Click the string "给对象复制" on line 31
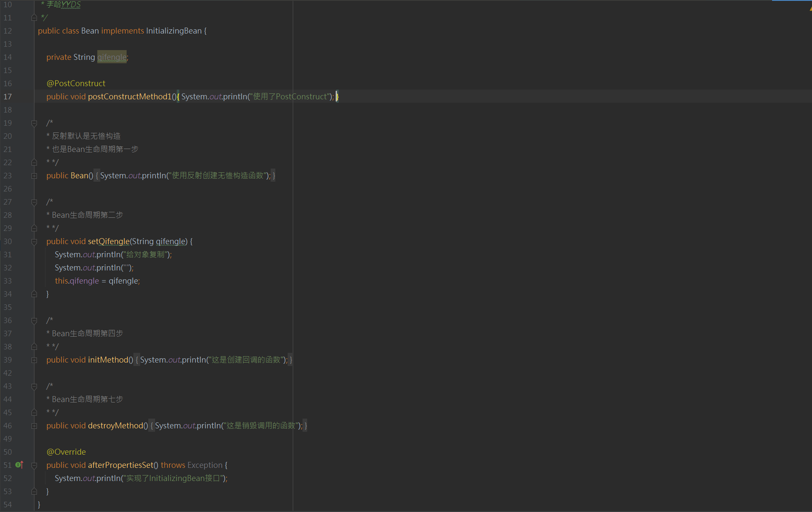The width and height of the screenshot is (812, 512). click(145, 255)
